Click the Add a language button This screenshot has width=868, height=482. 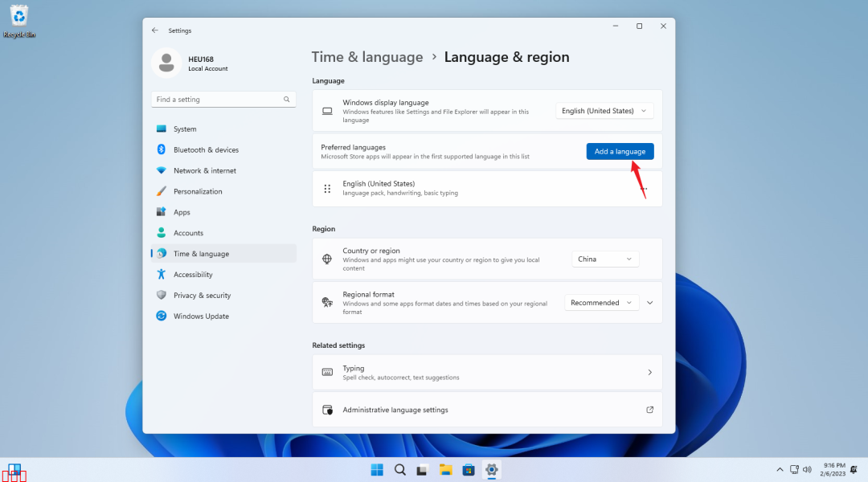[620, 151]
